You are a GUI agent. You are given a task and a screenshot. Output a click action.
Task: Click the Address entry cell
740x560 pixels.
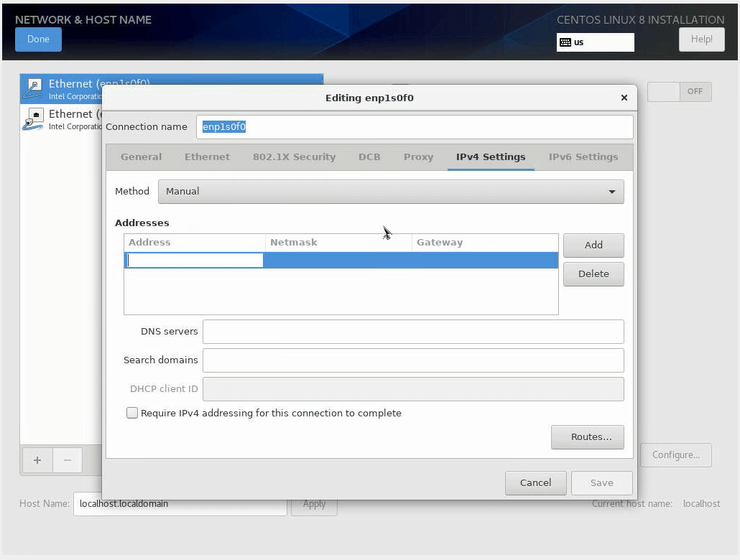pos(195,261)
